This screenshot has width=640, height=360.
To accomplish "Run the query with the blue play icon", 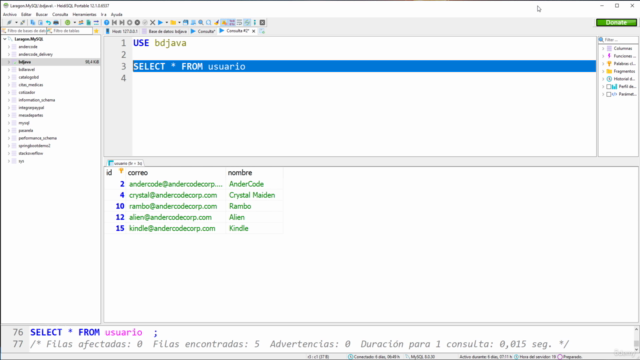I will (x=160, y=22).
